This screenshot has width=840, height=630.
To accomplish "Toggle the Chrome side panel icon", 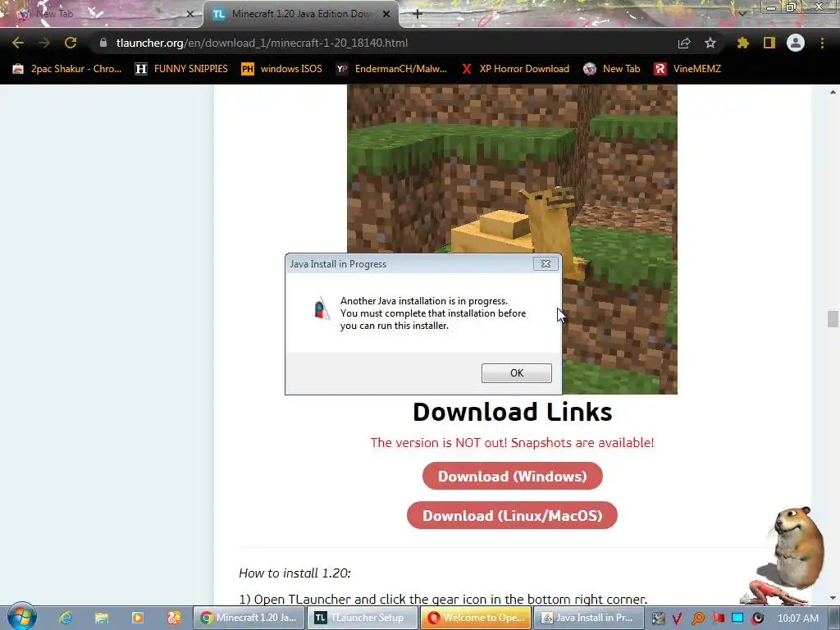I will [x=769, y=43].
